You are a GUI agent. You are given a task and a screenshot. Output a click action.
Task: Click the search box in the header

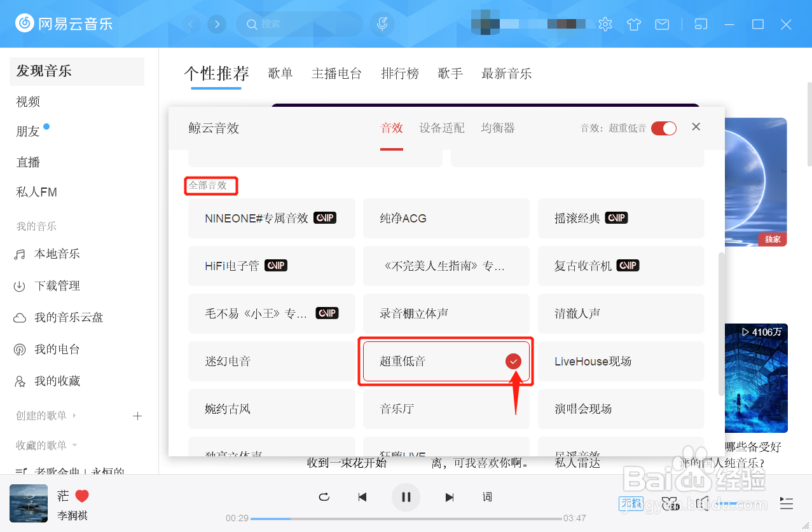[x=299, y=24]
